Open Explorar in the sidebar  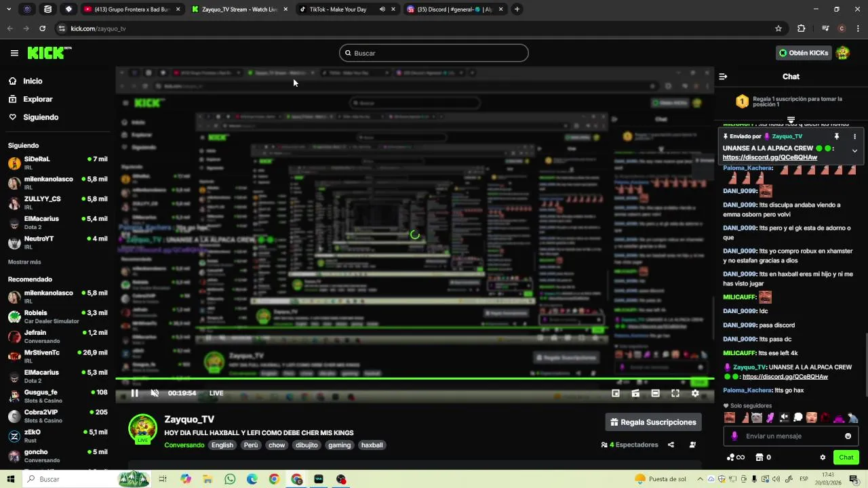click(37, 99)
